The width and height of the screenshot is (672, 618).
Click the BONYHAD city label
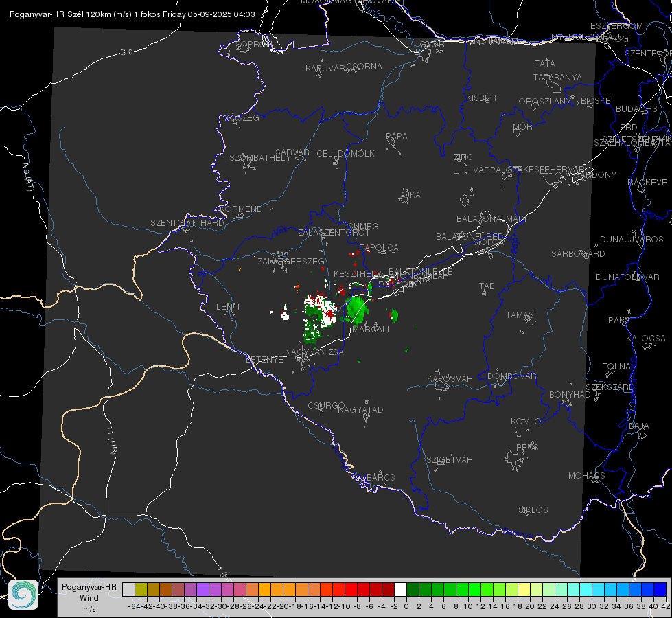tap(570, 395)
